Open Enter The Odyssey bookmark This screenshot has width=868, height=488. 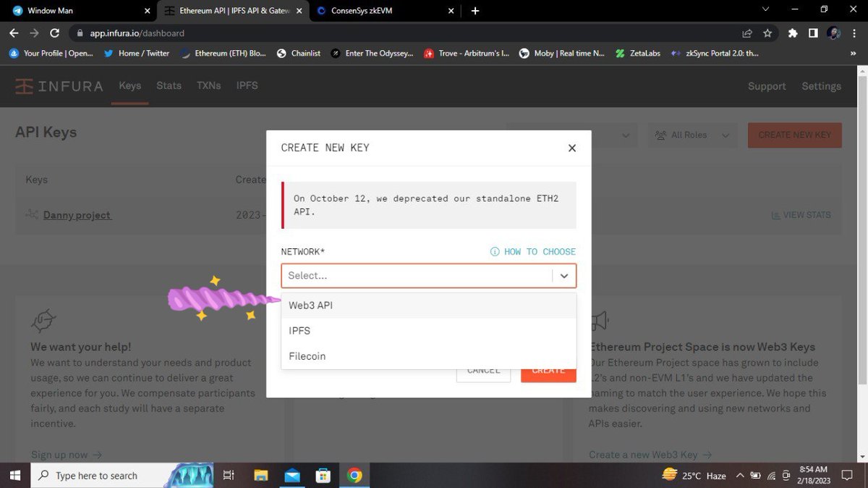(x=372, y=53)
